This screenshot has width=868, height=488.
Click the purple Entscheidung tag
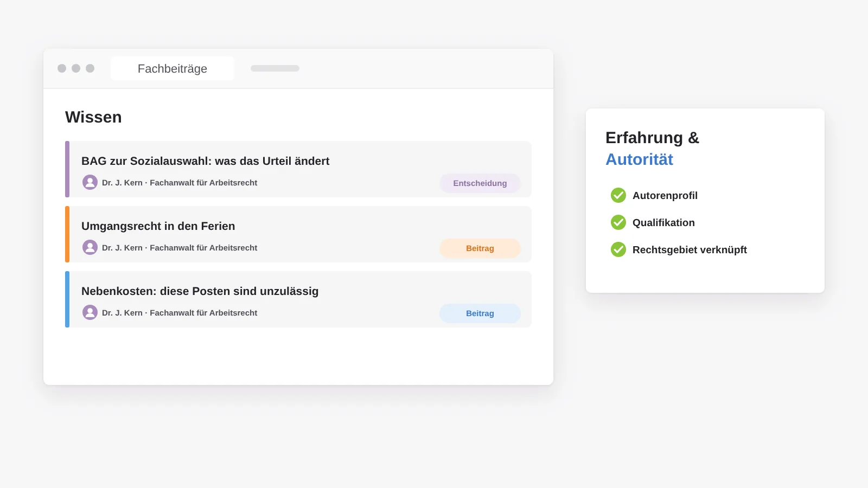(x=480, y=183)
